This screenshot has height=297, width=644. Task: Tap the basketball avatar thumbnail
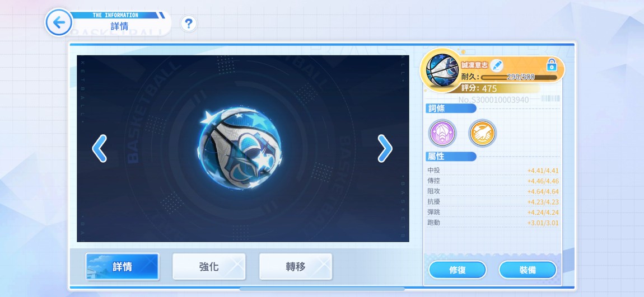(x=443, y=70)
